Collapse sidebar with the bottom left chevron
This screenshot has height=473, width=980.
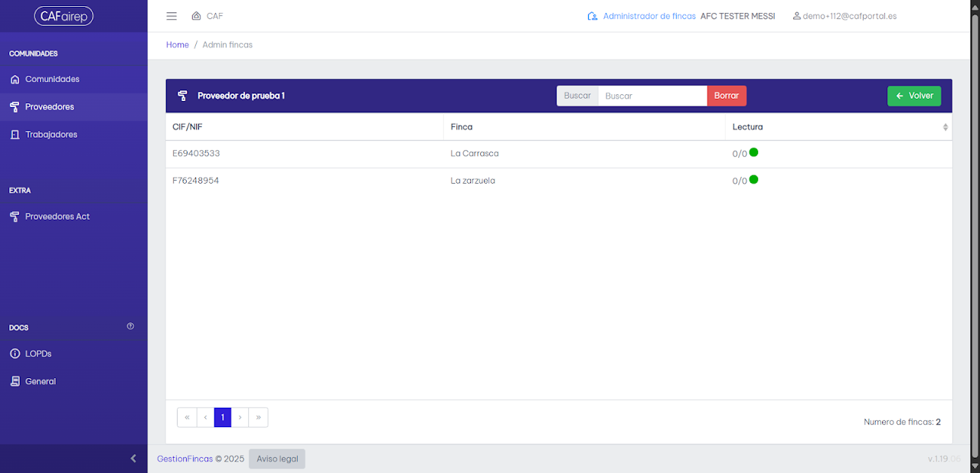coord(133,458)
